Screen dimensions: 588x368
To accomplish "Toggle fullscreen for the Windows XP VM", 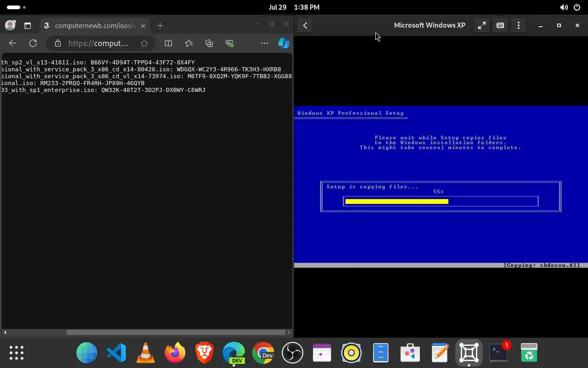I will tap(482, 25).
